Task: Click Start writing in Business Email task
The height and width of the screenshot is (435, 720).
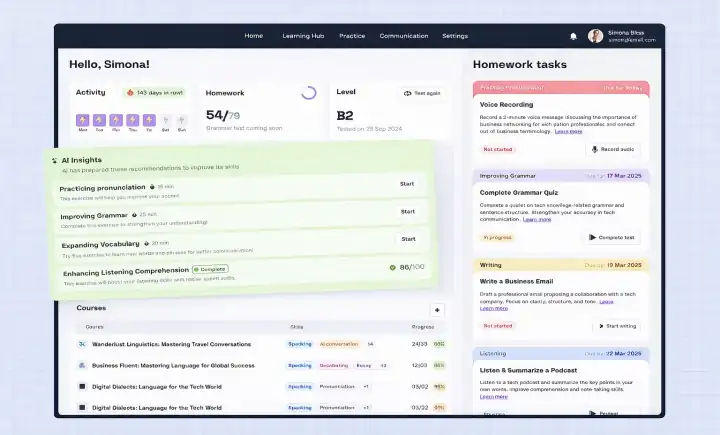Action: pyautogui.click(x=617, y=326)
